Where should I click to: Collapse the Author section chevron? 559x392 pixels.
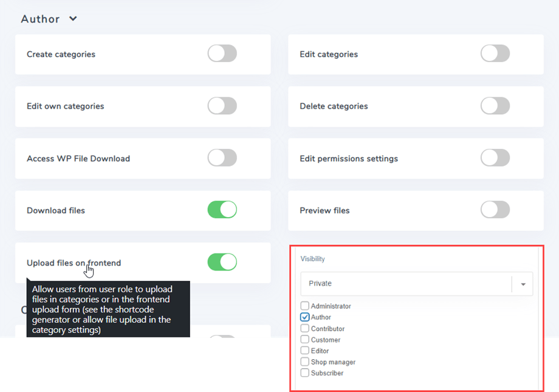pos(73,19)
